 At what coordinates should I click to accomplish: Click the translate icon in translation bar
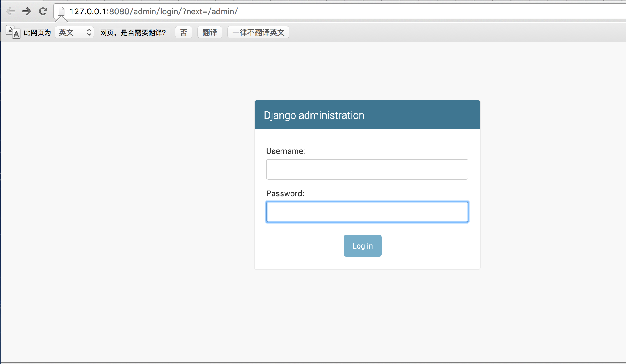13,32
